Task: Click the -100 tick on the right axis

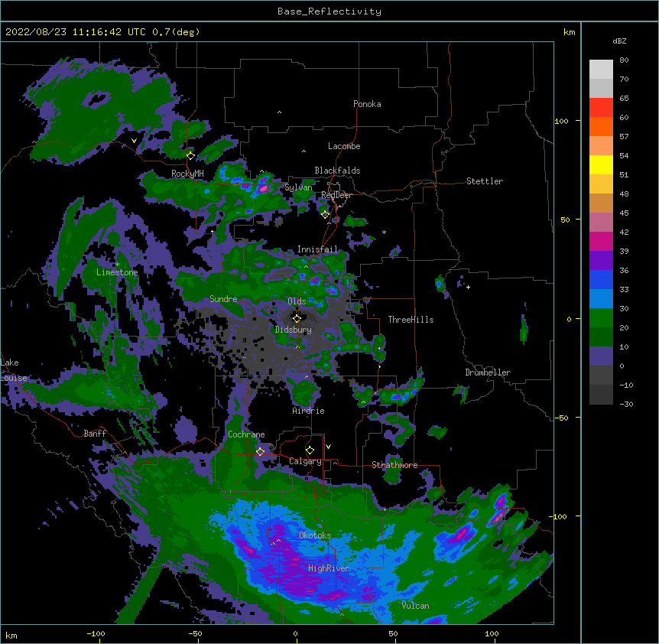Action: 559,516
